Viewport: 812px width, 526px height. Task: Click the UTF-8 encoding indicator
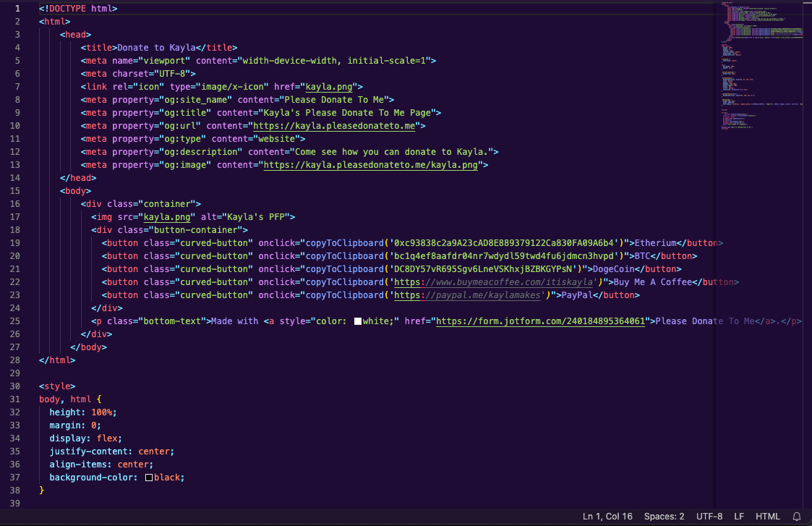(709, 516)
